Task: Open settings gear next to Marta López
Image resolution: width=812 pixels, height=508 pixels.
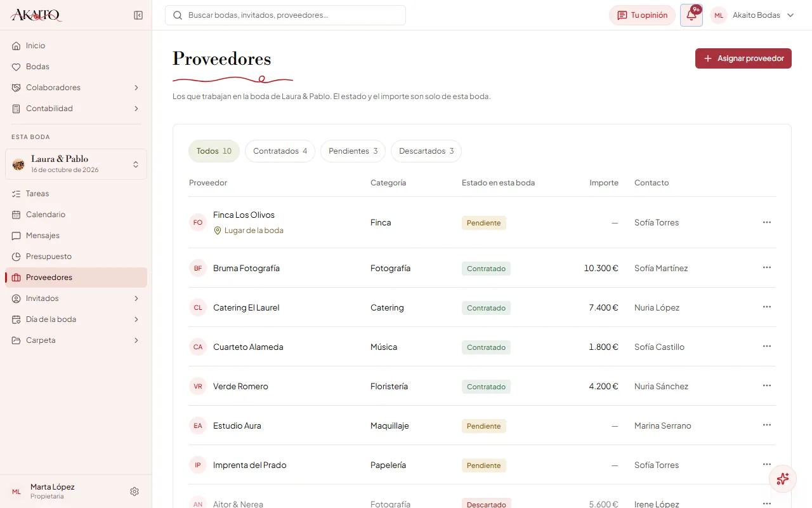Action: click(134, 491)
